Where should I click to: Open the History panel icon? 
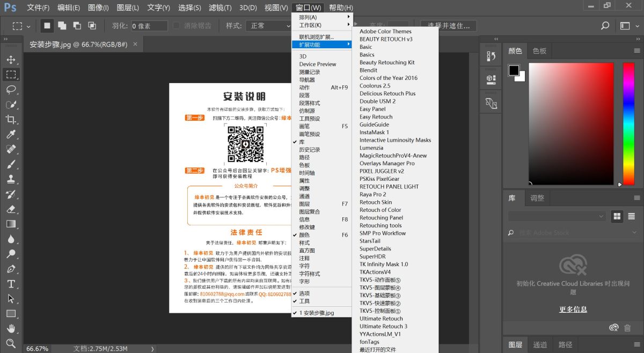(x=491, y=55)
